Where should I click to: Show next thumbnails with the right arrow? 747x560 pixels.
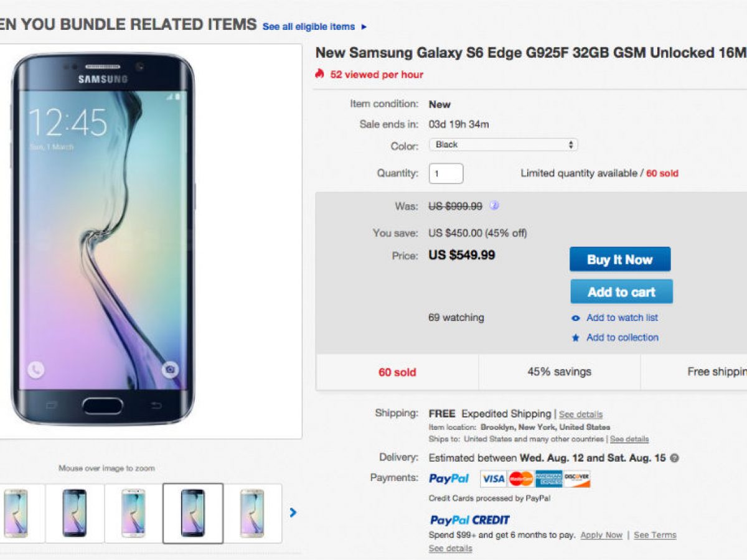tap(293, 513)
